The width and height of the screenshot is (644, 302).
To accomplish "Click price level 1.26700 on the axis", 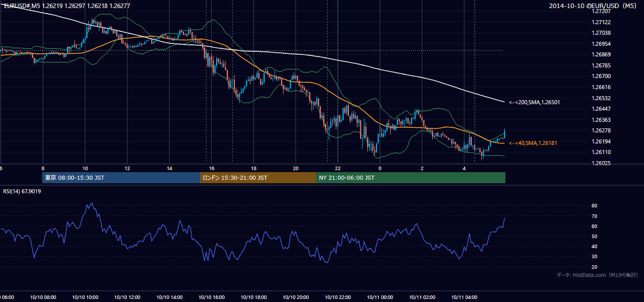I will click(602, 76).
